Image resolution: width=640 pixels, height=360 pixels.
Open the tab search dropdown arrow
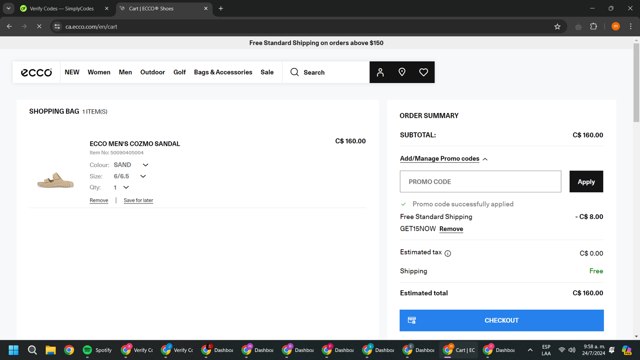tap(8, 8)
